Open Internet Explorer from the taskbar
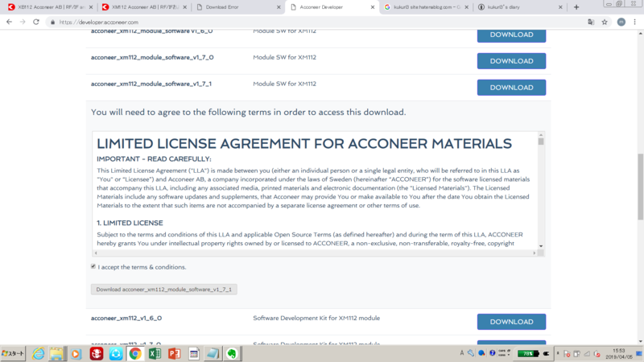Image resolution: width=644 pixels, height=362 pixels. point(38,353)
